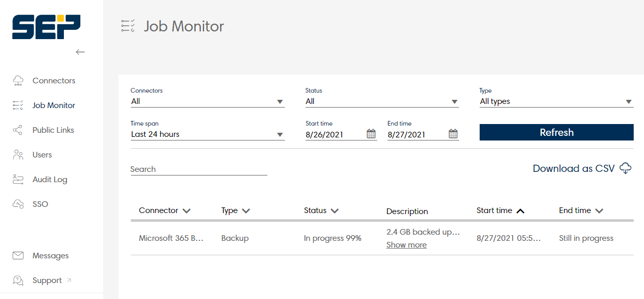Image resolution: width=644 pixels, height=299 pixels.
Task: Open the End time calendar picker icon
Action: tap(453, 134)
